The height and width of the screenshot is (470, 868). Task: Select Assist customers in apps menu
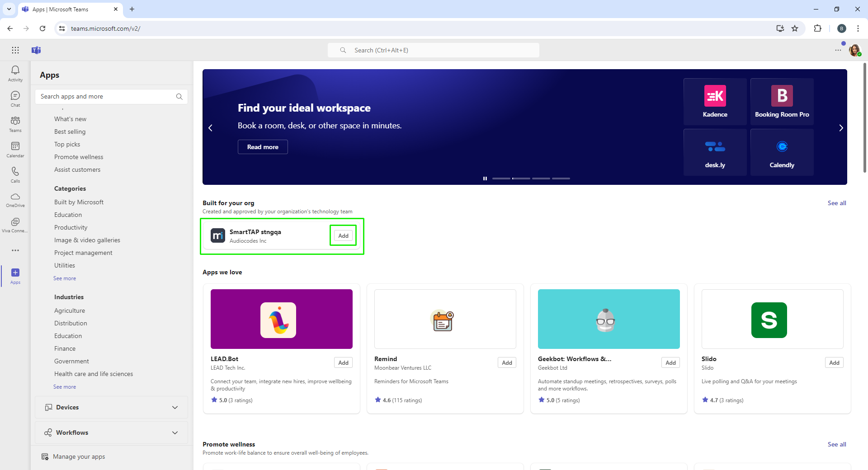pos(77,169)
